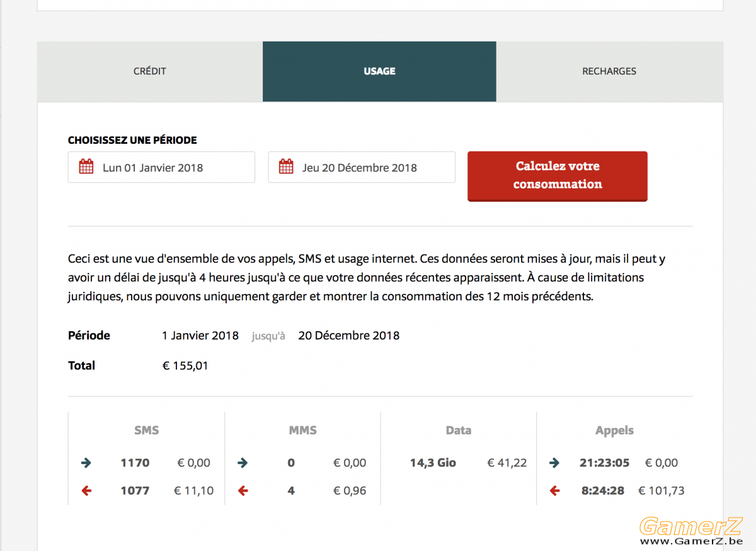
Task: Click the Total label
Action: pos(81,366)
